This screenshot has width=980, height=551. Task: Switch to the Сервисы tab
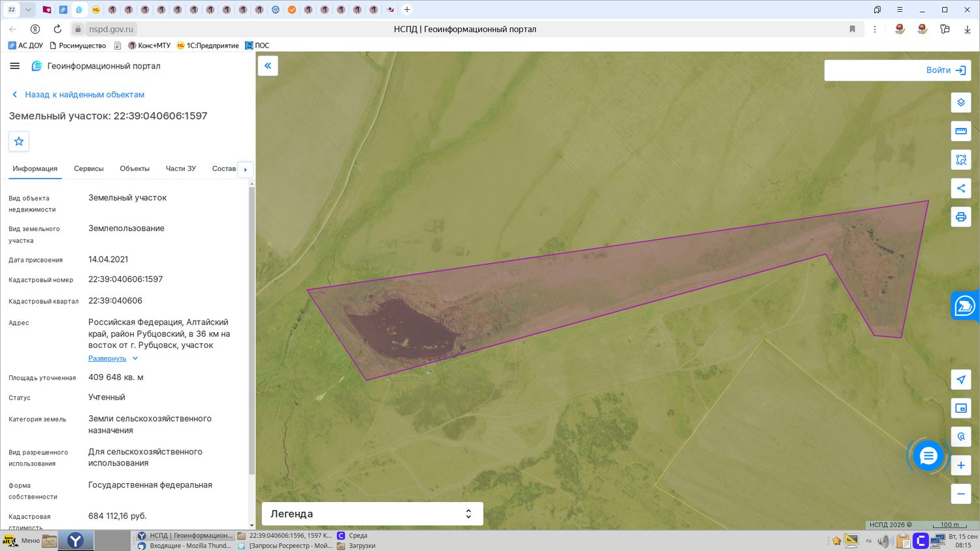[x=89, y=169]
